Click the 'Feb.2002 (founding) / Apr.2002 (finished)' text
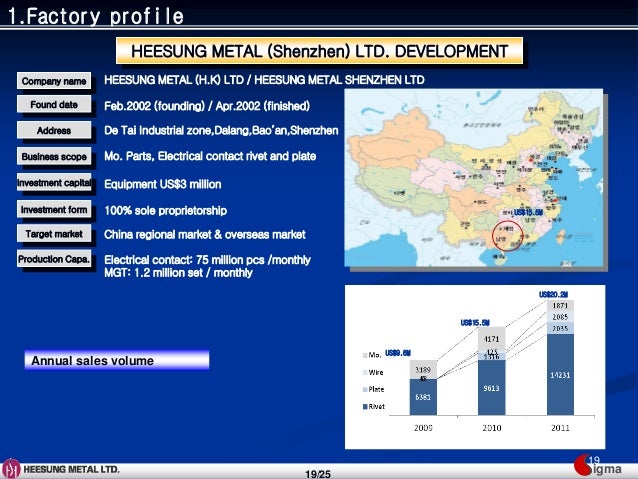 tap(207, 106)
